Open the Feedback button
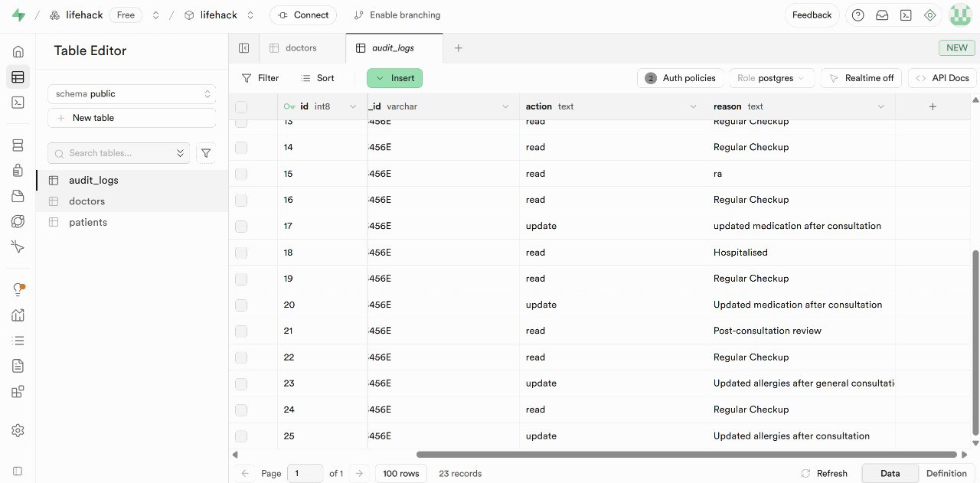The image size is (980, 483). click(x=812, y=15)
